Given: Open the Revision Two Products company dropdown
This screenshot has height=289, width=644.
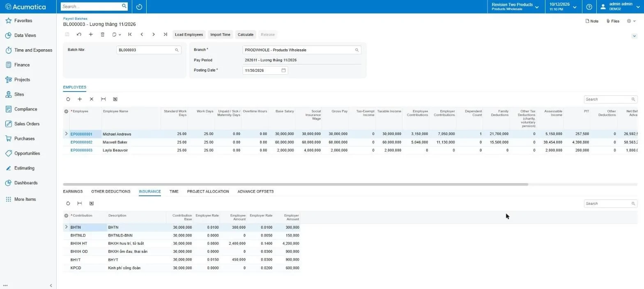Looking at the screenshot, I should 515,7.
